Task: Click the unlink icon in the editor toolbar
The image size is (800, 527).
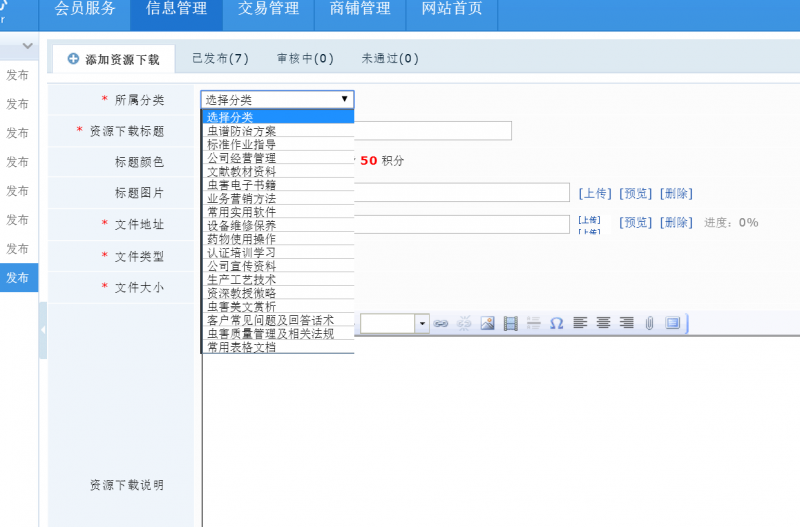Action: pyautogui.click(x=464, y=323)
